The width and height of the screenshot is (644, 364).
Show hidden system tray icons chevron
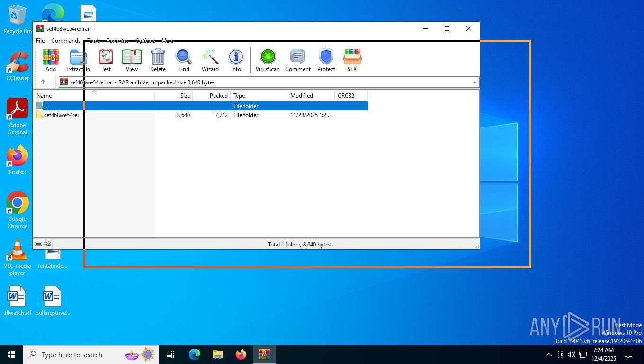click(x=549, y=355)
